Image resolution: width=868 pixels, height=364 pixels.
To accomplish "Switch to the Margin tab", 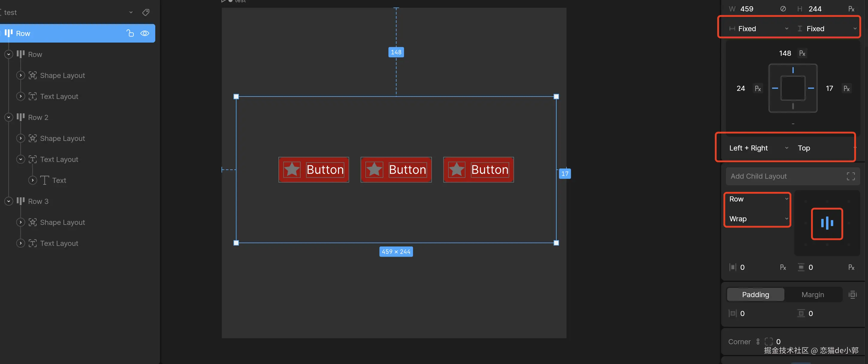I will pos(813,294).
